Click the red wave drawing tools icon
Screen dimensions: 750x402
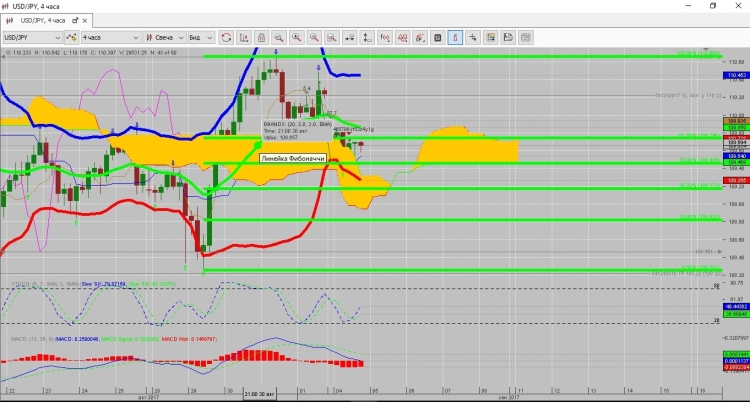click(x=402, y=37)
